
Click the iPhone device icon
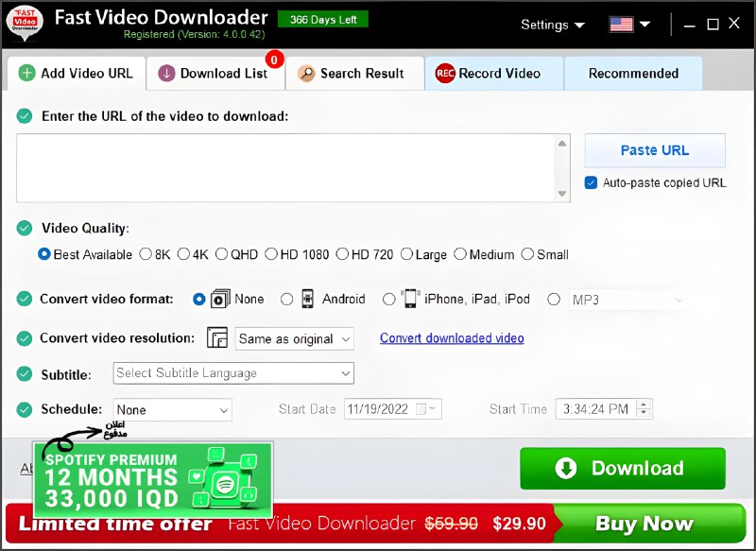click(x=410, y=299)
